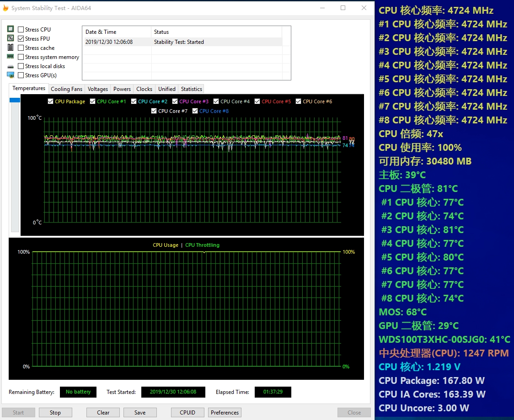The image size is (514, 420).
Task: Toggle CPU Core #8 graph legend checkbox
Action: (x=195, y=111)
